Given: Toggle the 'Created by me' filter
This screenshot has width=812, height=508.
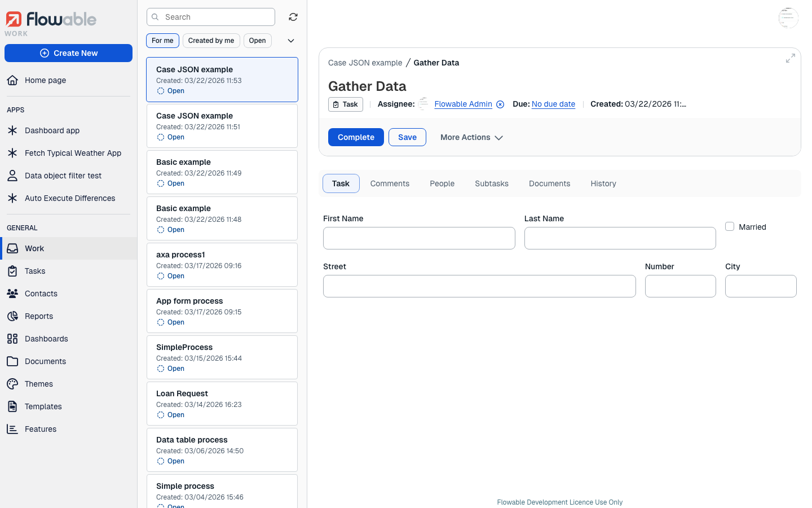Looking at the screenshot, I should 211,40.
